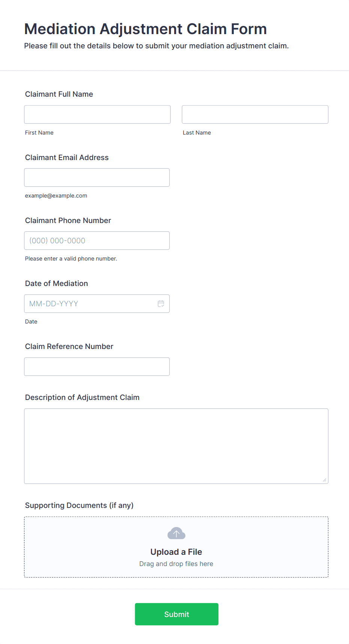Screen dimensions: 349x644
Task: Click the Claimant Phone Number label
Action: 68,220
